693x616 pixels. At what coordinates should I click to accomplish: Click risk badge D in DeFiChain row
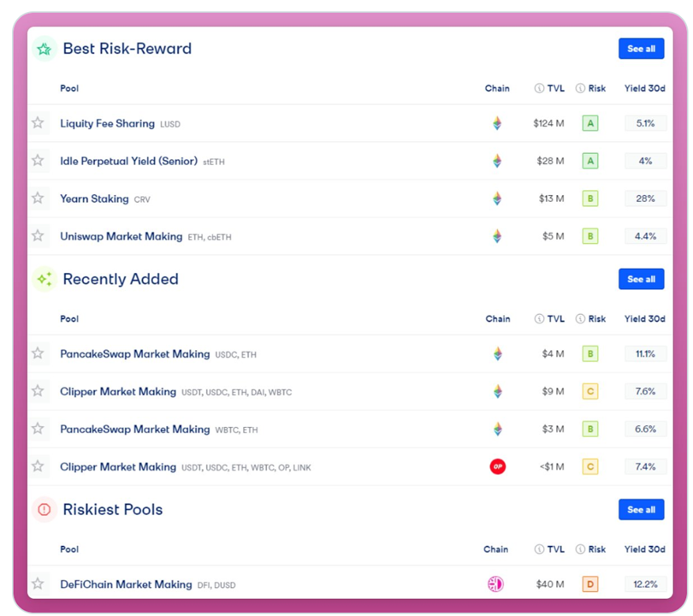[x=590, y=584]
